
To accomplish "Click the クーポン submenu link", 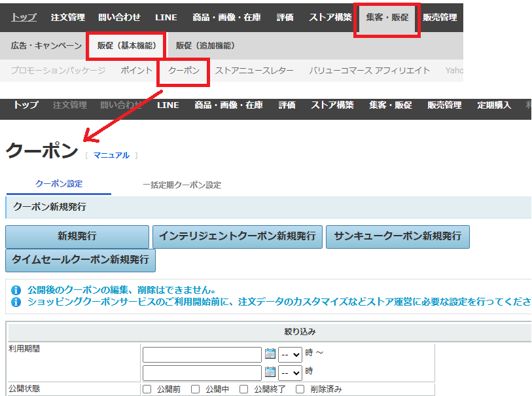I will point(184,70).
